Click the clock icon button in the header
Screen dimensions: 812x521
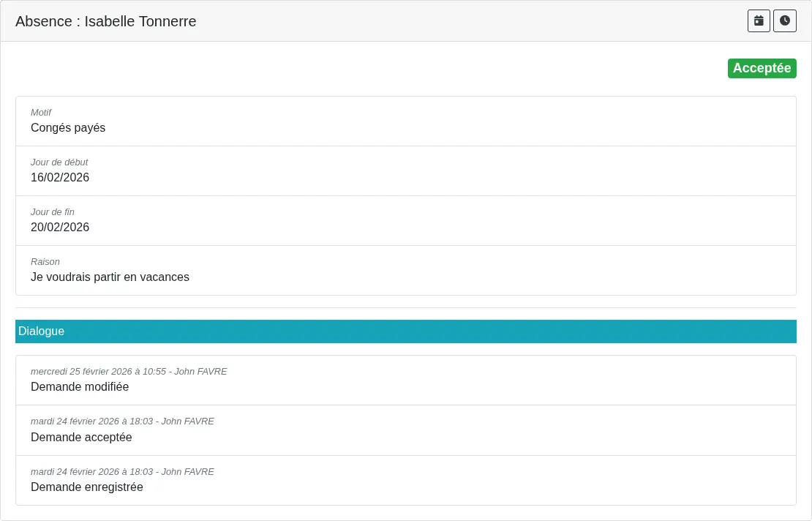point(785,21)
